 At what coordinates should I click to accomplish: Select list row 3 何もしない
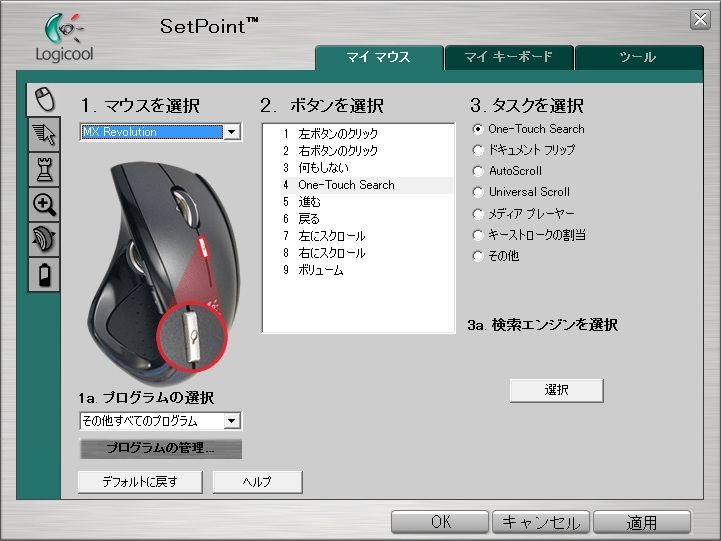[367, 168]
